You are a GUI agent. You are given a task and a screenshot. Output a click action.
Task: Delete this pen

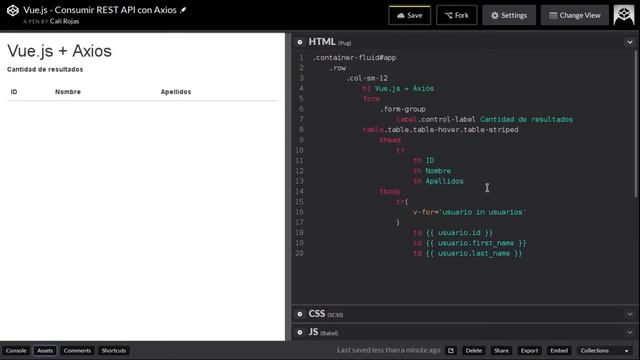click(473, 351)
